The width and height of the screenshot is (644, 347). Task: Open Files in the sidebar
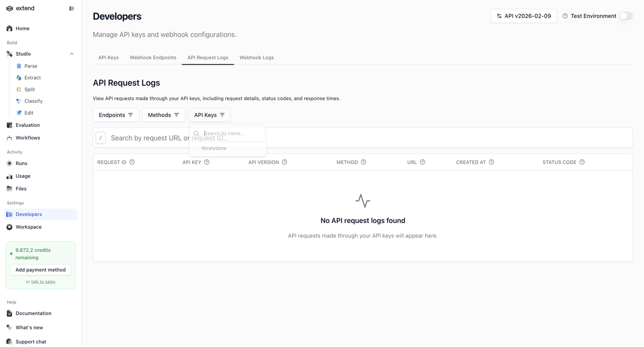(40, 189)
